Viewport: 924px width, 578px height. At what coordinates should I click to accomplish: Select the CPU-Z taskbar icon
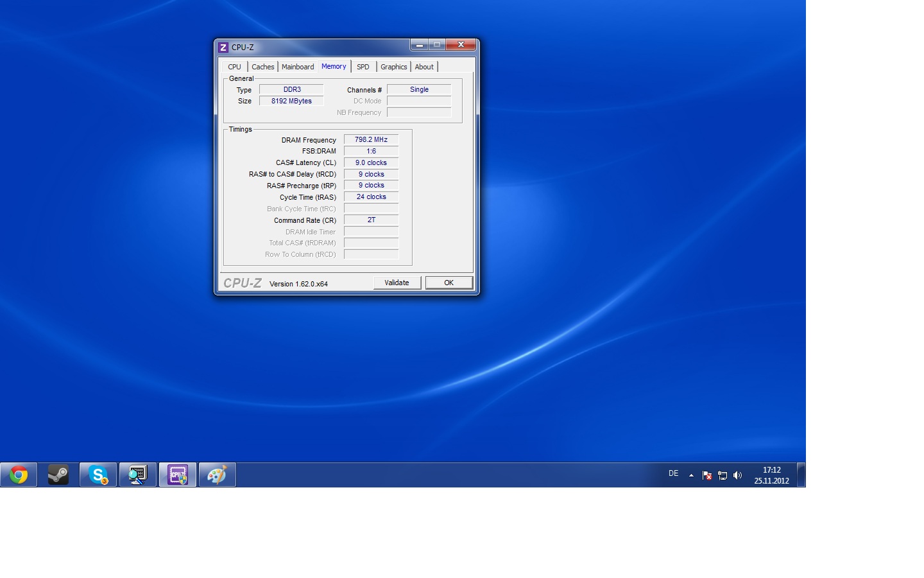tap(178, 475)
